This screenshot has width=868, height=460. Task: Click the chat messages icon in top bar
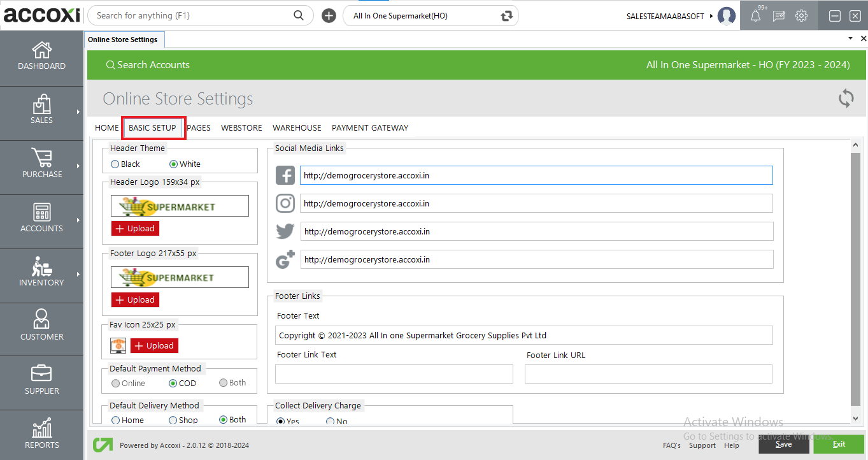778,15
